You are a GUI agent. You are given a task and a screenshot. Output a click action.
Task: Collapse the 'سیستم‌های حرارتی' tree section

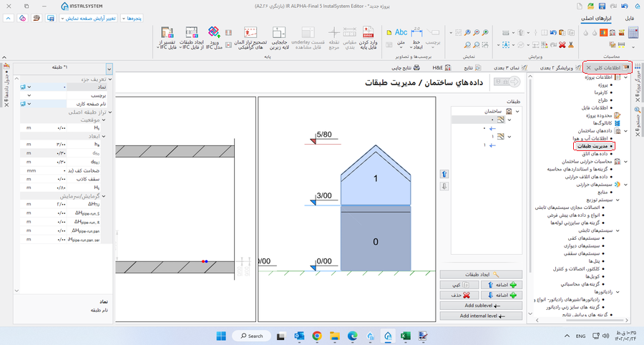point(627,184)
